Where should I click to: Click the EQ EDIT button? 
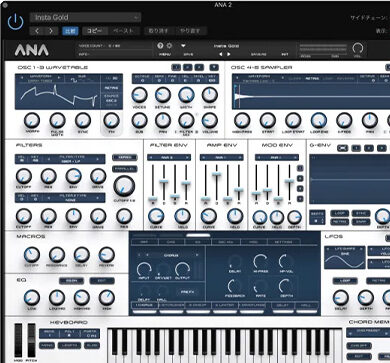[102, 281]
